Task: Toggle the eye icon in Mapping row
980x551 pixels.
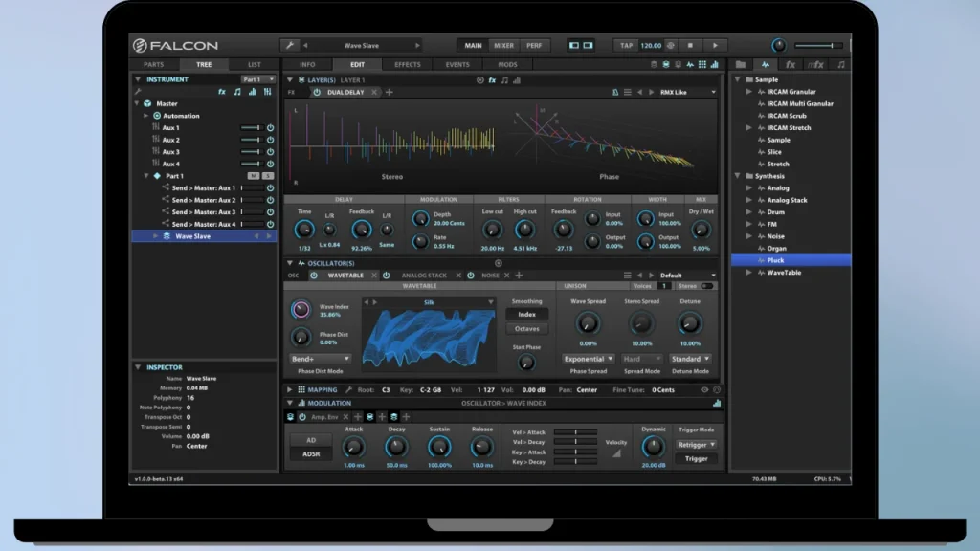Action: [x=704, y=390]
